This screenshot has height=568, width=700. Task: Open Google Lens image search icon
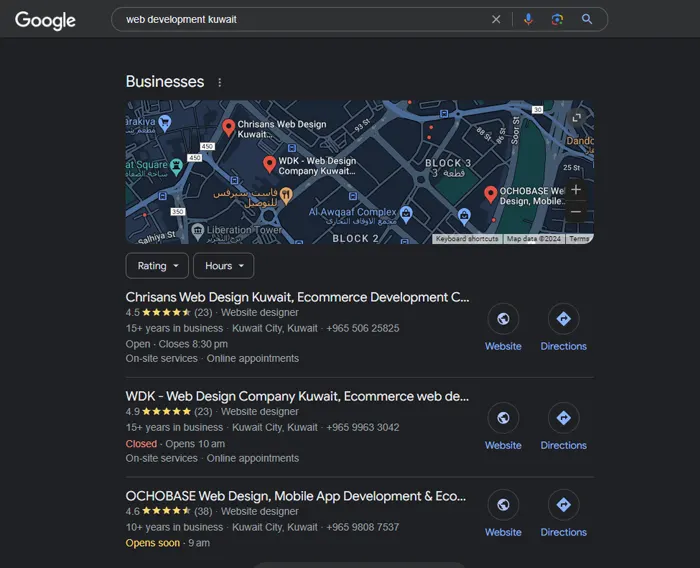(557, 19)
